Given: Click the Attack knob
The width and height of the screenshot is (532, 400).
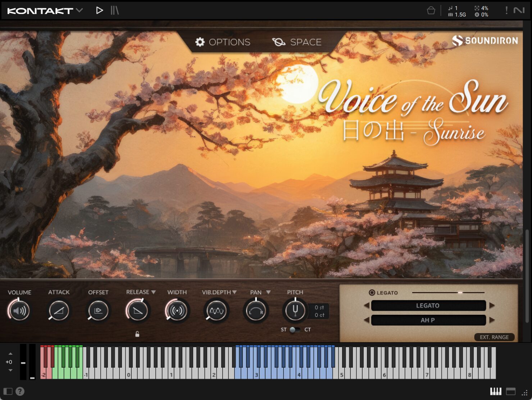Looking at the screenshot, I should 59,311.
